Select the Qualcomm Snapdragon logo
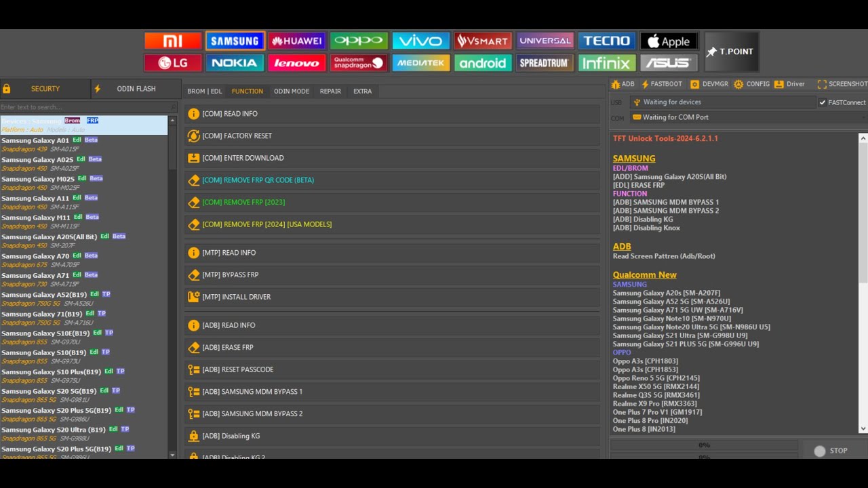The height and width of the screenshot is (488, 868). (359, 63)
